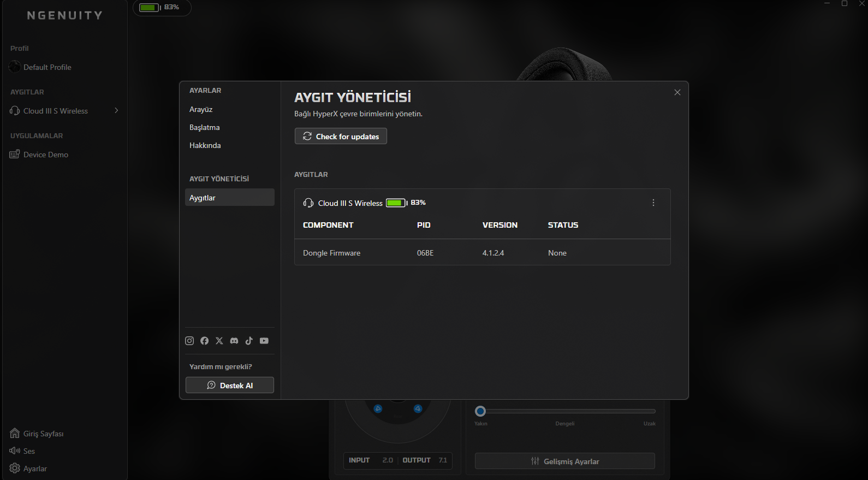The height and width of the screenshot is (480, 868).
Task: Minimize the NGENUITY window
Action: coord(827,4)
